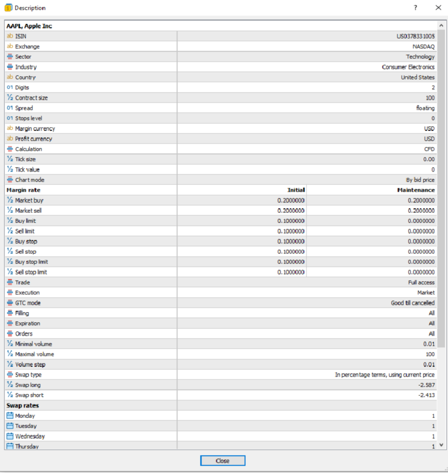Viewport: 448px width, 476px height.
Task: Select the 'floating' spread value
Action: coord(425,108)
